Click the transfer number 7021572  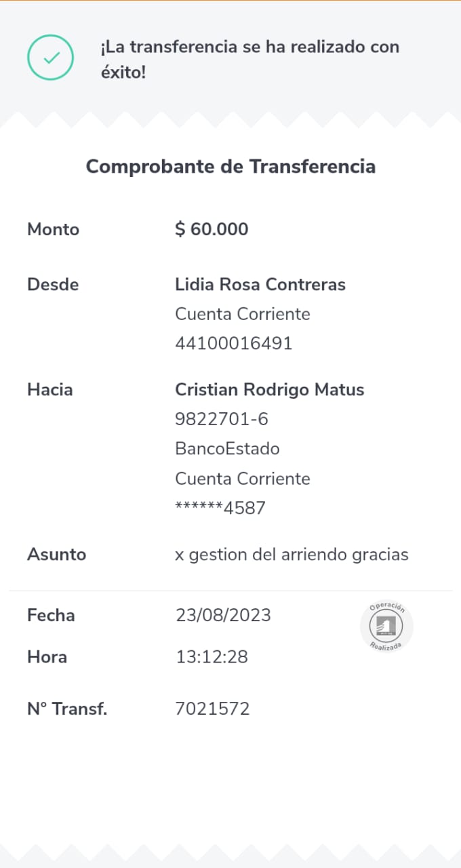tap(212, 709)
